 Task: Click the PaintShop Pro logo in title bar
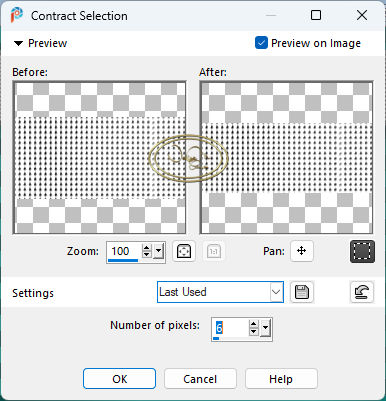click(x=17, y=15)
